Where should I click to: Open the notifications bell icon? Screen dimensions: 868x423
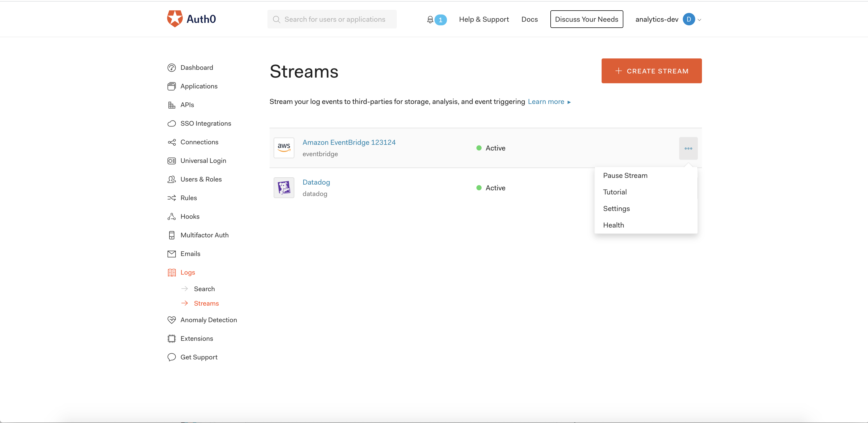pos(430,20)
